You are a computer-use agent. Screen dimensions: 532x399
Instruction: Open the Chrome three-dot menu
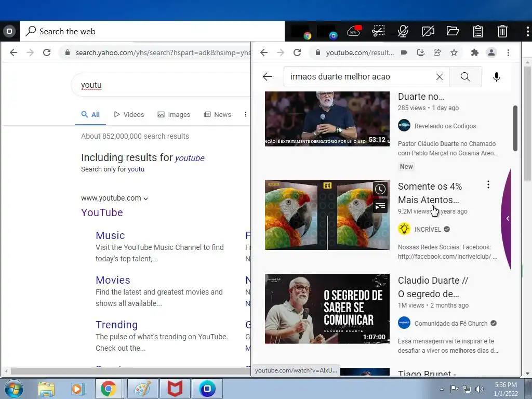pos(508,52)
